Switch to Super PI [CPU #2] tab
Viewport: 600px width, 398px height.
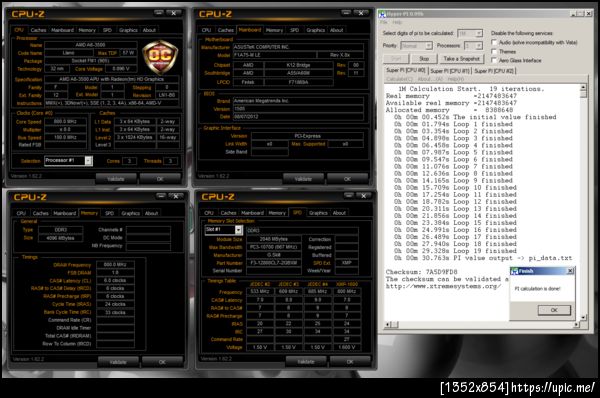point(494,71)
